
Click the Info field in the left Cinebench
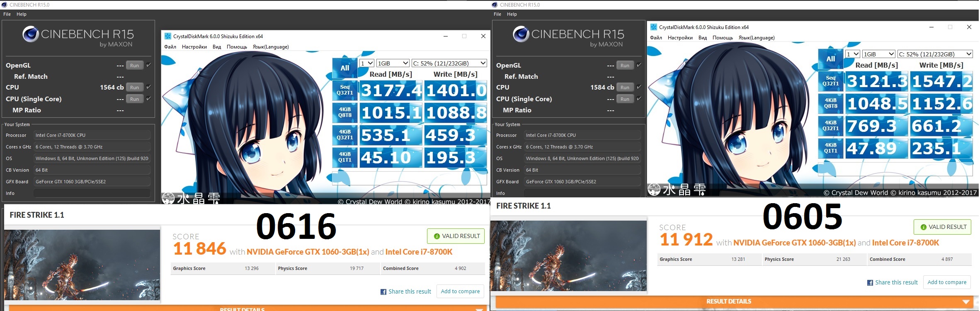point(92,193)
